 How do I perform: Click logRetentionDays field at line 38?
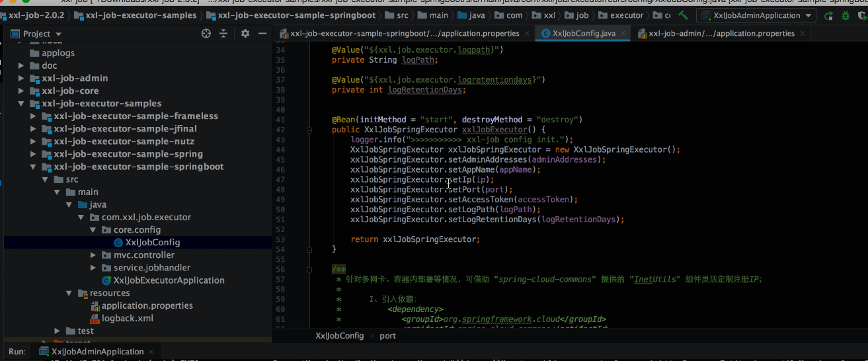tap(425, 90)
